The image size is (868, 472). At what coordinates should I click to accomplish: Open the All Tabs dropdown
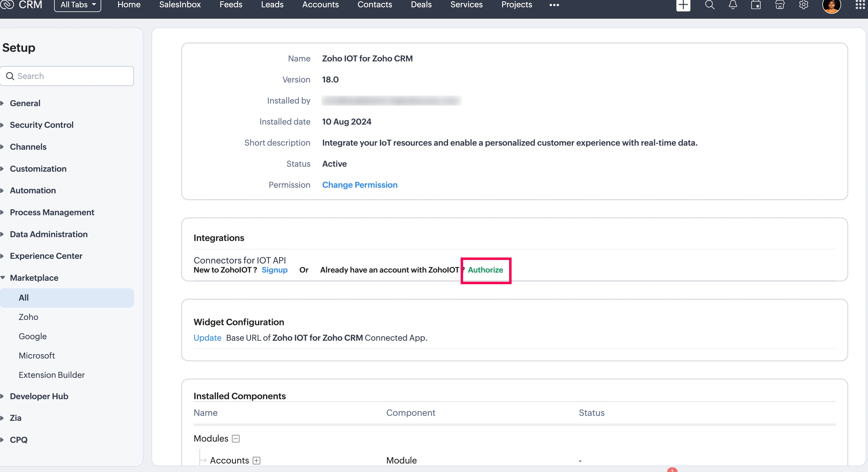tap(78, 5)
